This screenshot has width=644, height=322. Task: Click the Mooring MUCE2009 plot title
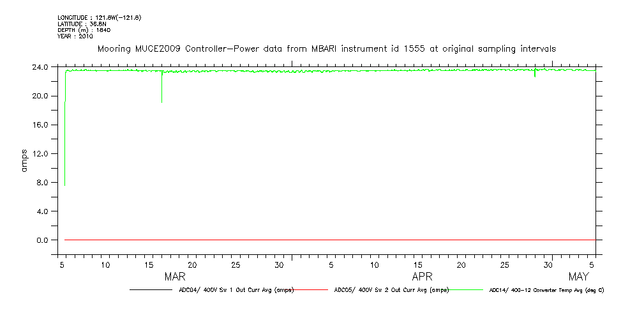pos(326,49)
